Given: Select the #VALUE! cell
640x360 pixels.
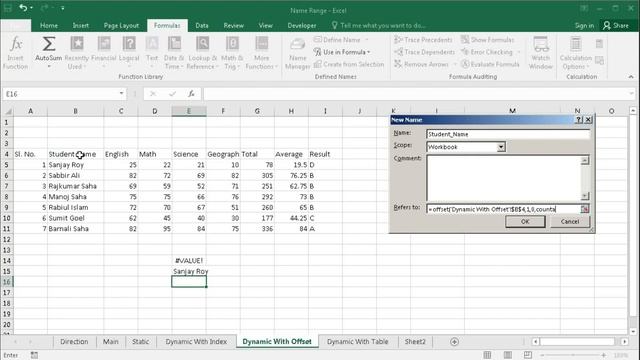Looking at the screenshot, I should tap(189, 260).
